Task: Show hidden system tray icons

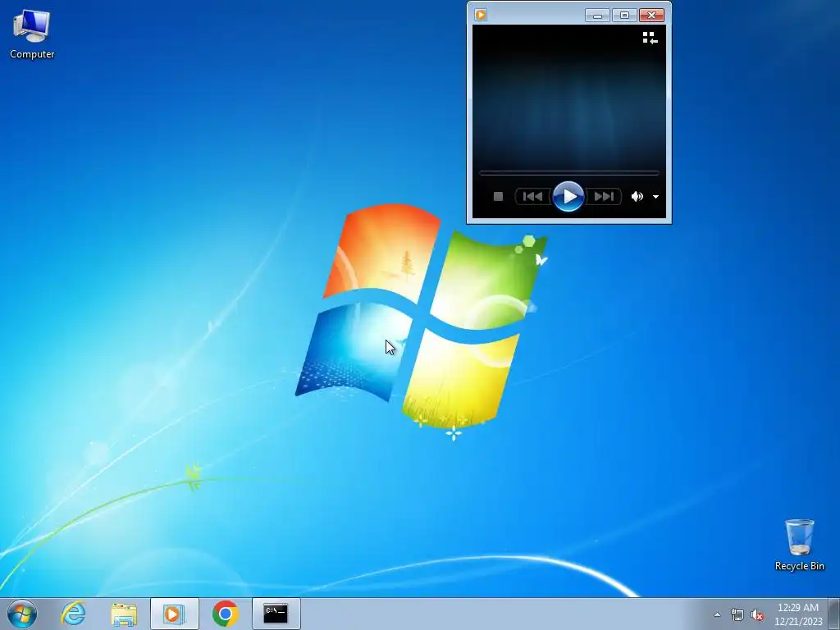Action: click(717, 614)
